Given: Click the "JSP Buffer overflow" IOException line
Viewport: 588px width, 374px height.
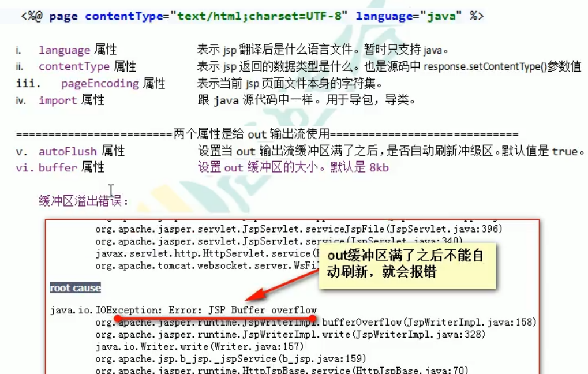Looking at the screenshot, I should pos(183,311).
